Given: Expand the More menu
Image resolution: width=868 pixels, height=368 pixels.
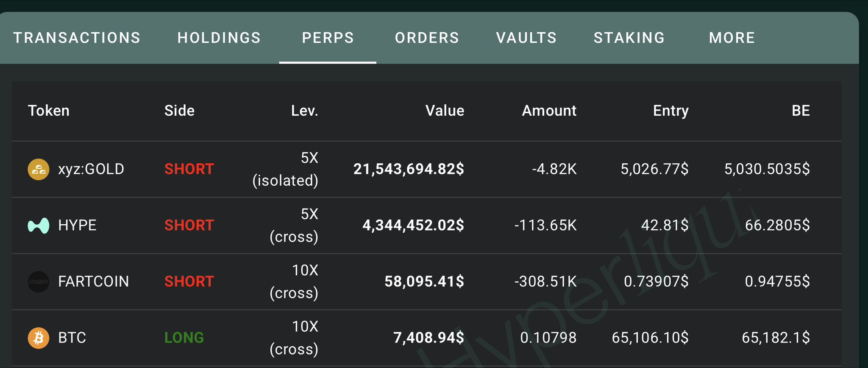Looking at the screenshot, I should point(732,38).
